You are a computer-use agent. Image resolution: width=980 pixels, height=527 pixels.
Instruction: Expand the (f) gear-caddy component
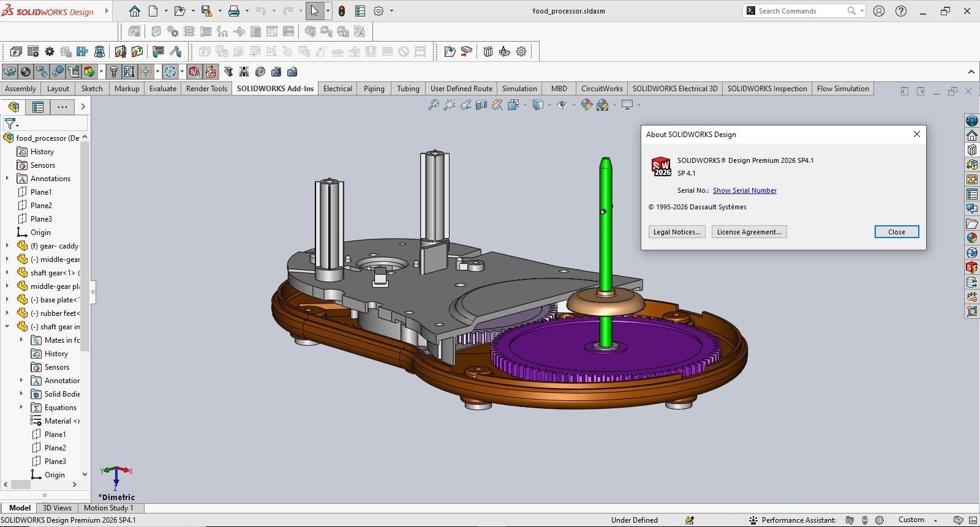(7, 245)
